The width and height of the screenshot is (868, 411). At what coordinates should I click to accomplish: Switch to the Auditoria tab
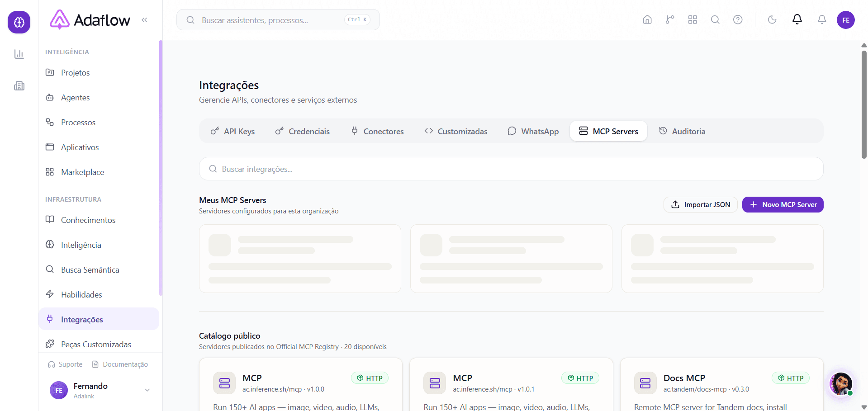[682, 131]
